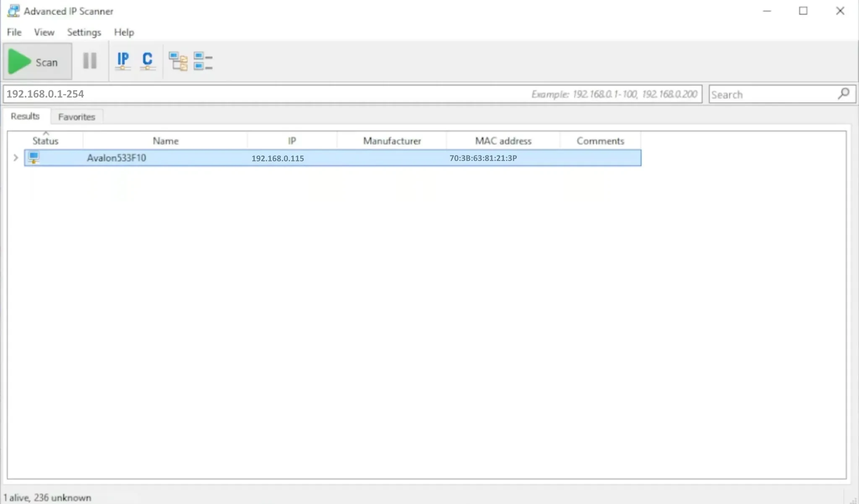The height and width of the screenshot is (504, 859).
Task: Focus the Search text box
Action: 772,94
